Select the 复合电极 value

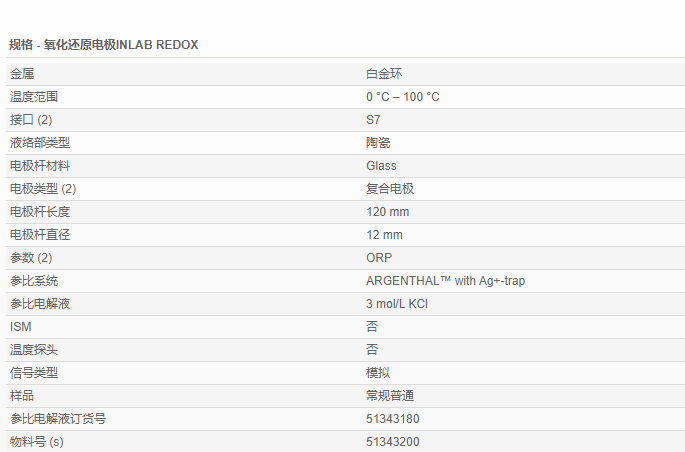coord(390,189)
